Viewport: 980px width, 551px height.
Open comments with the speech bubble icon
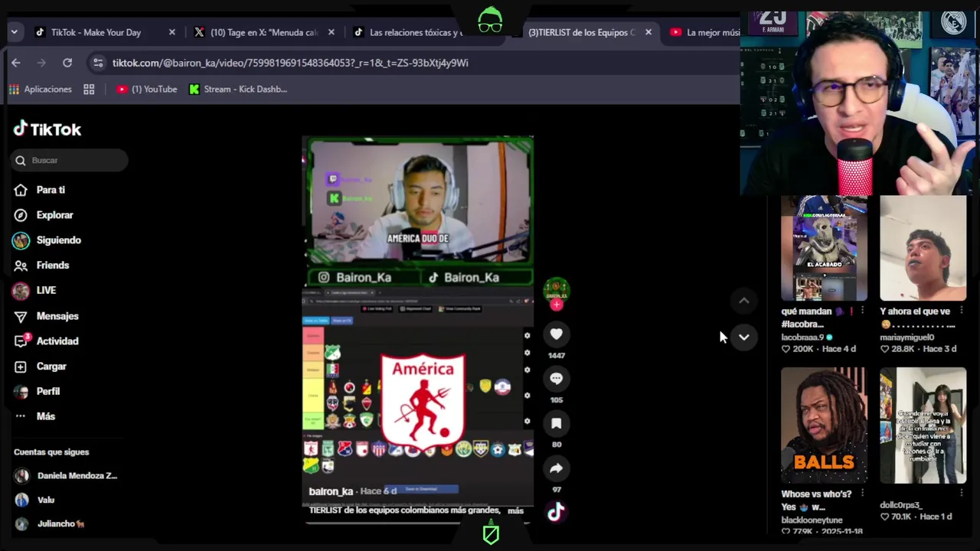coord(557,379)
